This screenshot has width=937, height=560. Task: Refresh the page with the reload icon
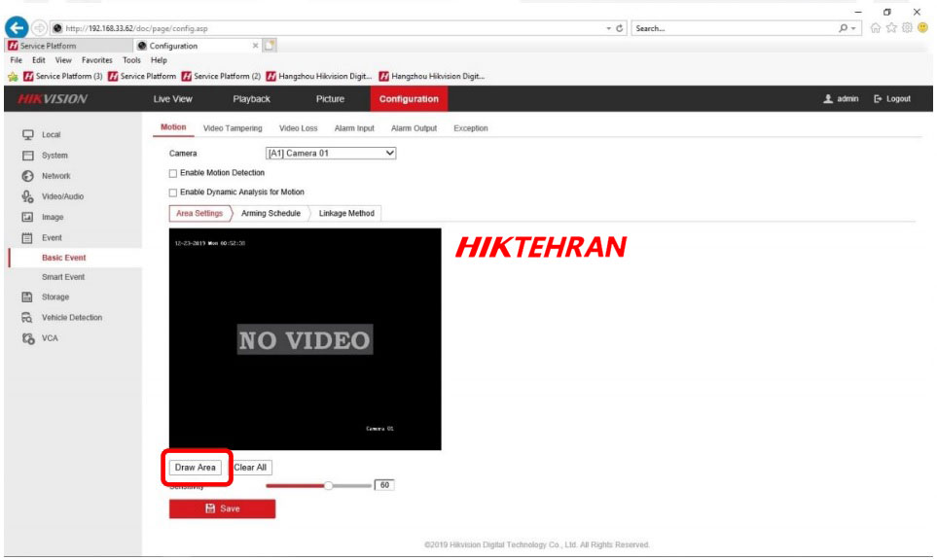[620, 28]
